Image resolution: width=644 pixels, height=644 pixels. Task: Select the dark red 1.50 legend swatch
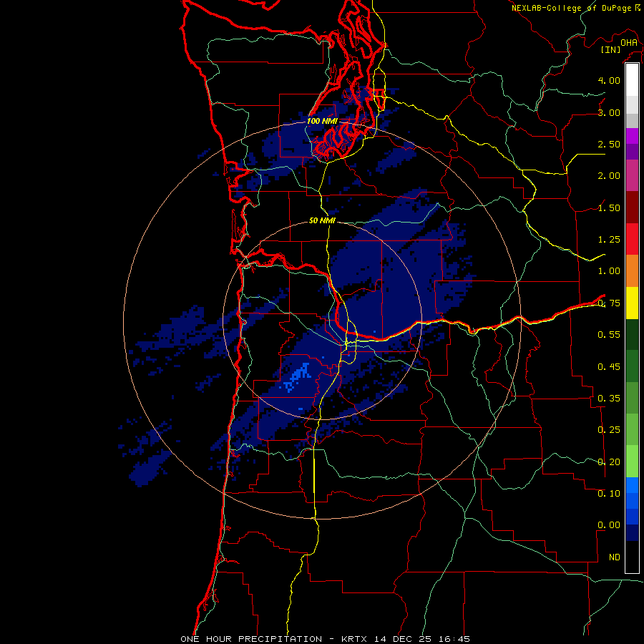pos(632,208)
